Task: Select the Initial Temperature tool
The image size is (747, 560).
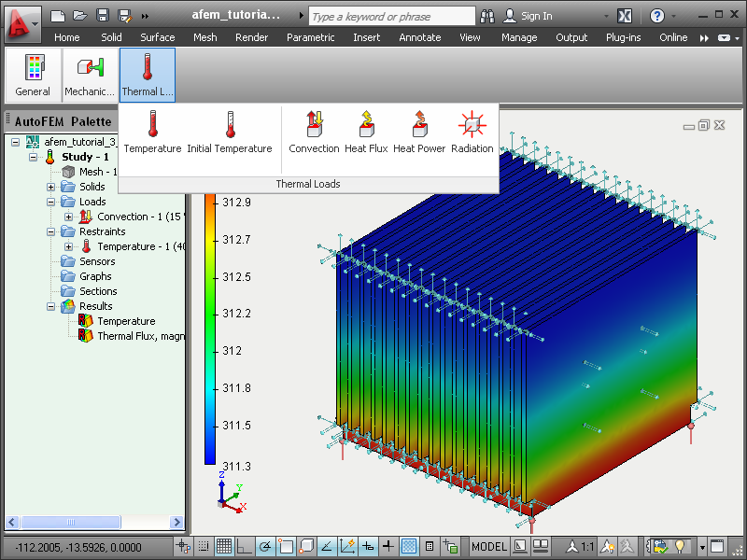Action: coord(230,132)
